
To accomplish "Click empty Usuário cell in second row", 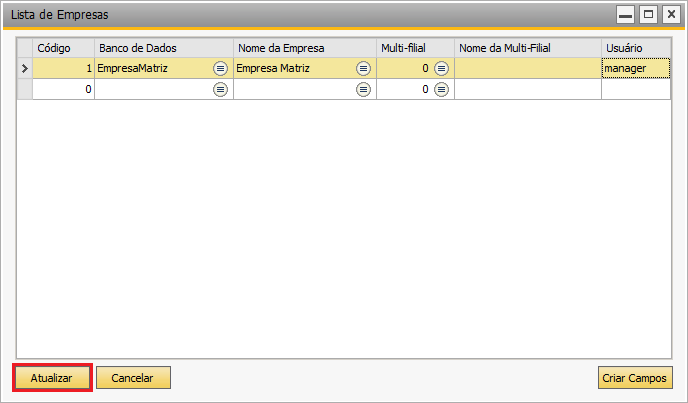I will [636, 90].
